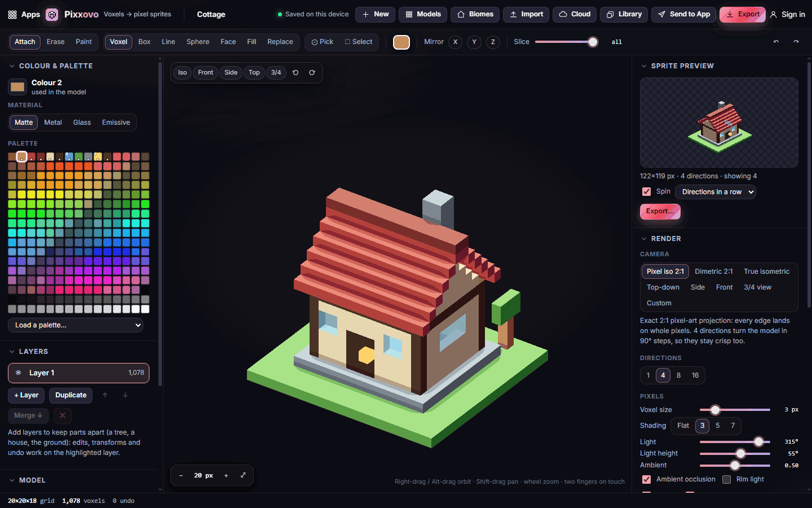
Task: Zoom in with the plus icon
Action: (x=226, y=475)
